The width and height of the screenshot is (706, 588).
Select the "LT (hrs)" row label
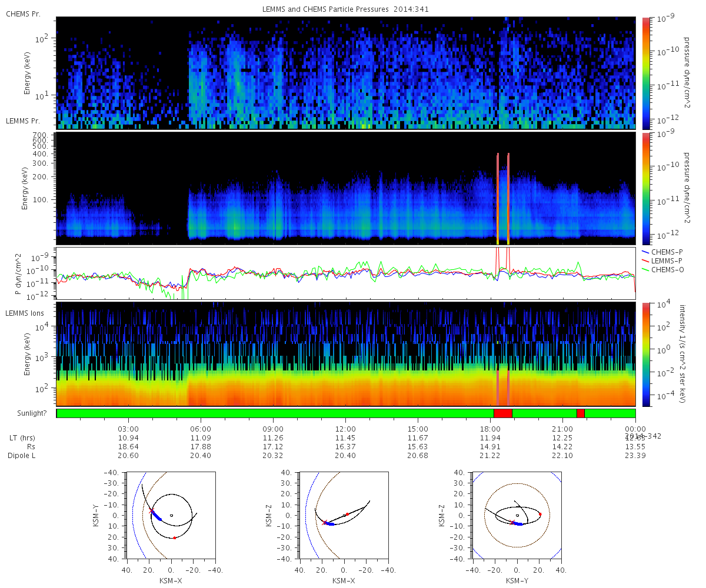23,438
